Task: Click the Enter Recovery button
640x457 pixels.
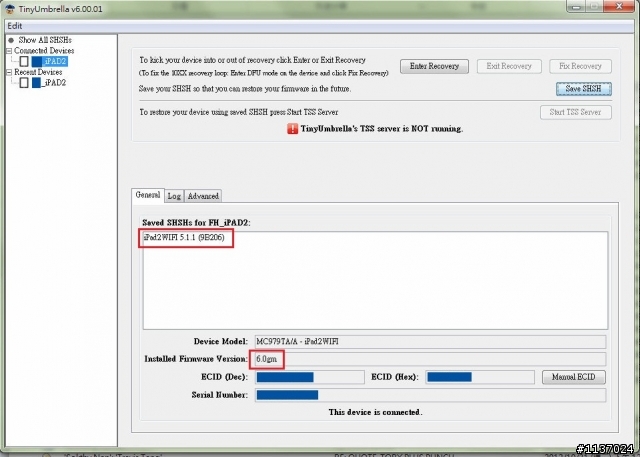Action: point(434,66)
